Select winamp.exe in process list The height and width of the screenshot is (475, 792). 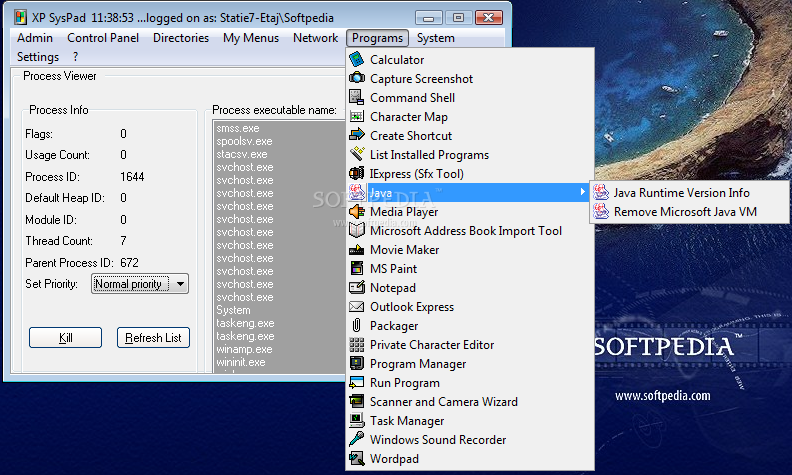[244, 349]
